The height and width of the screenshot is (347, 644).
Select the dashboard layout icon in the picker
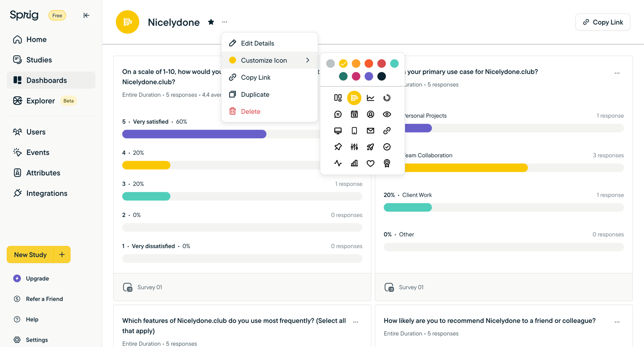[338, 98]
